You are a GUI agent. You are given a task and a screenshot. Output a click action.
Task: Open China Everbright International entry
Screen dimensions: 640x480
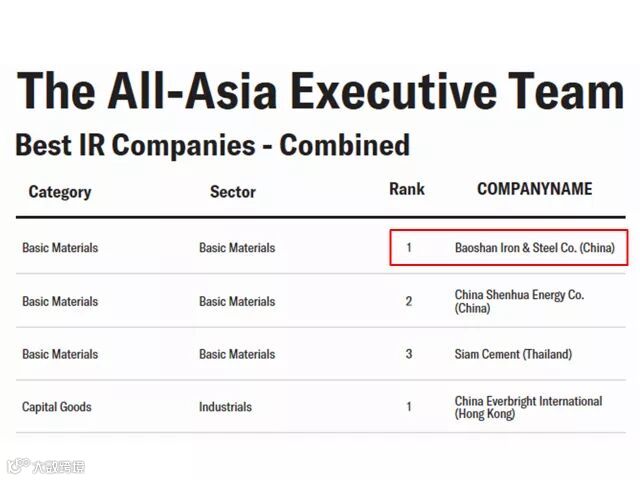coord(528,407)
